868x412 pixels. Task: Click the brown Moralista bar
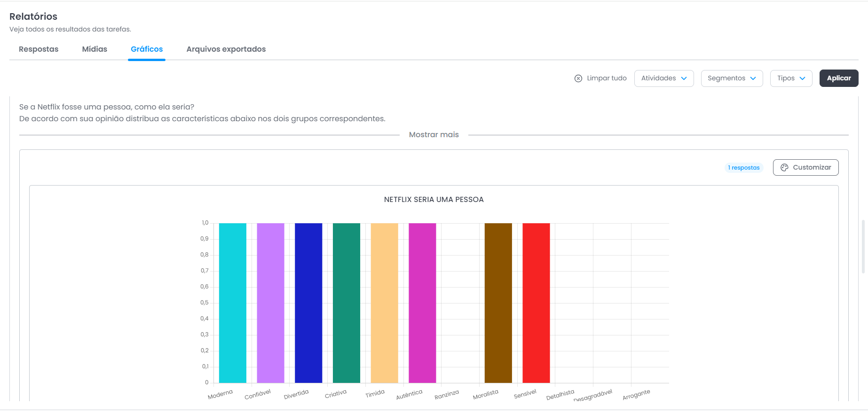click(x=498, y=303)
